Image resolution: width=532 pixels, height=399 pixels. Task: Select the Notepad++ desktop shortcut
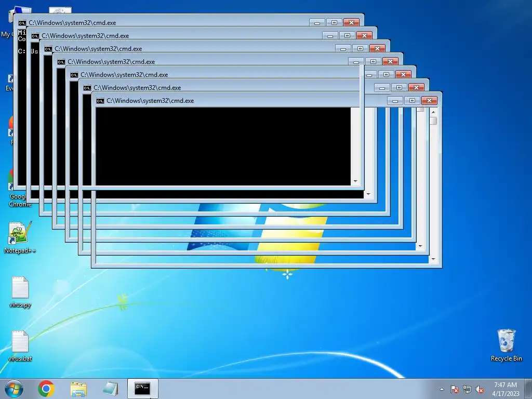click(20, 237)
